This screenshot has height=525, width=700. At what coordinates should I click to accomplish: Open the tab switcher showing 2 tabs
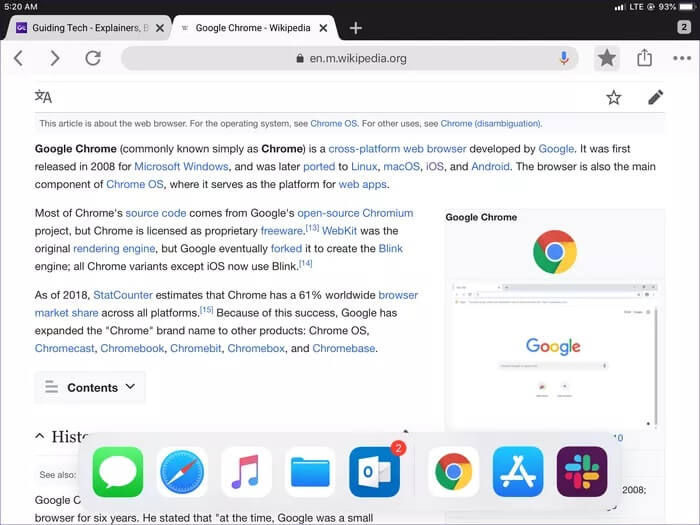683,27
